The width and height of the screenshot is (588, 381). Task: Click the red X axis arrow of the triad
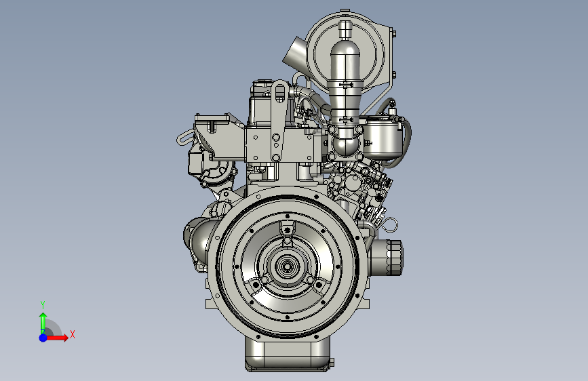point(57,338)
